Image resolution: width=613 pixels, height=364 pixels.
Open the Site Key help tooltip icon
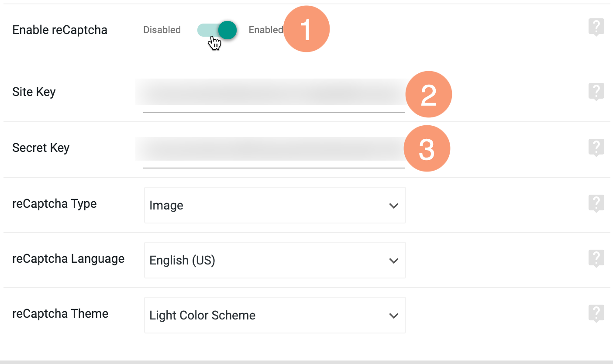click(596, 92)
